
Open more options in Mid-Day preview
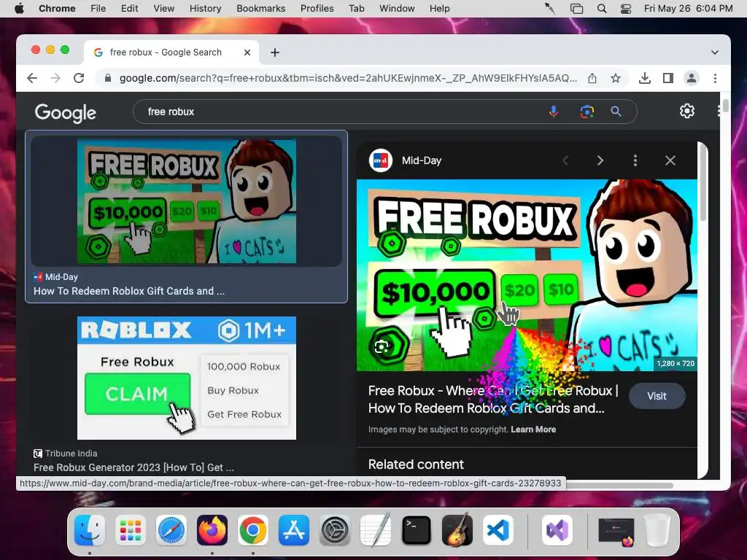point(635,160)
